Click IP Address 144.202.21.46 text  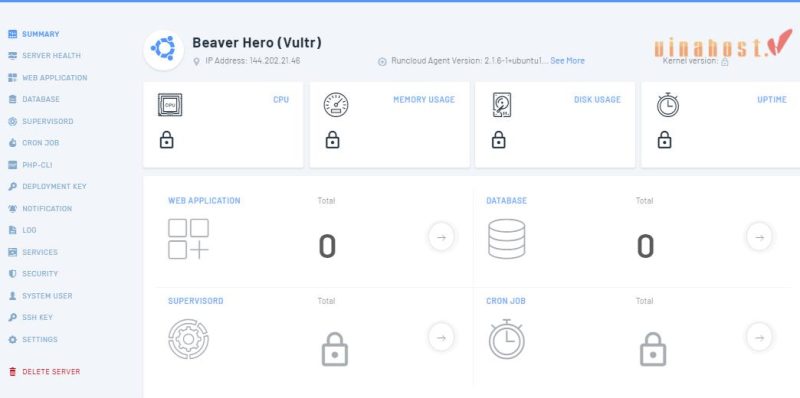tap(253, 61)
